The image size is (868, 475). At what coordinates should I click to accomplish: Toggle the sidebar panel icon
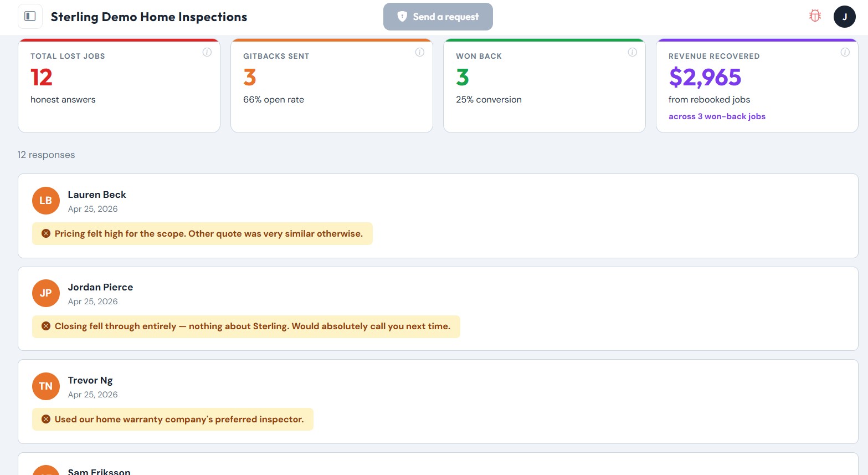[30, 17]
